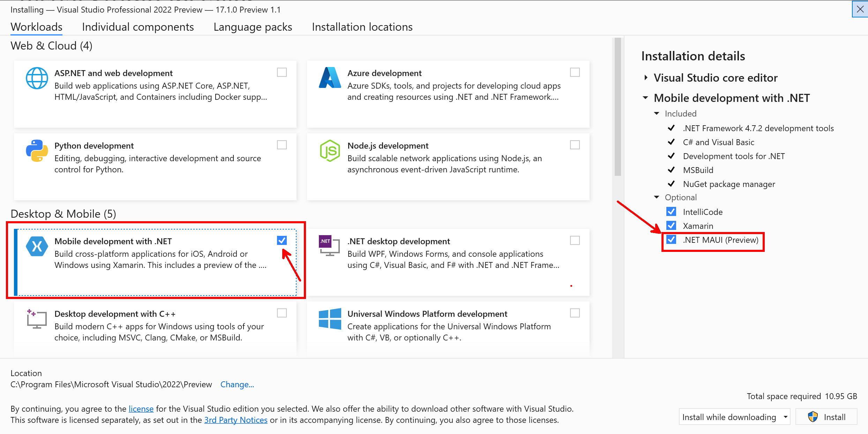Viewport: 868px width, 434px height.
Task: Click the .NET desktop development icon
Action: pos(329,246)
